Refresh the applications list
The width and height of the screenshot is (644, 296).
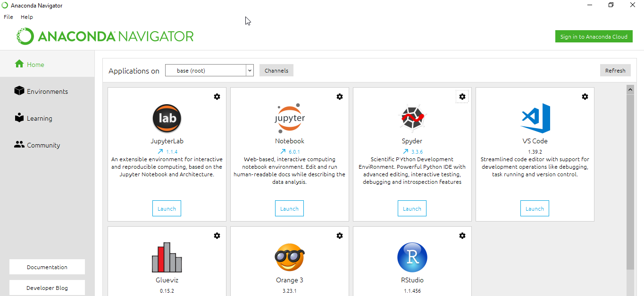615,71
